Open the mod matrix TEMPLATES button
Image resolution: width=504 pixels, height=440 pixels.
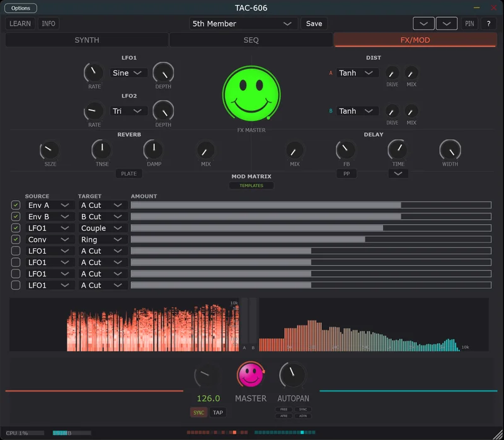point(251,186)
